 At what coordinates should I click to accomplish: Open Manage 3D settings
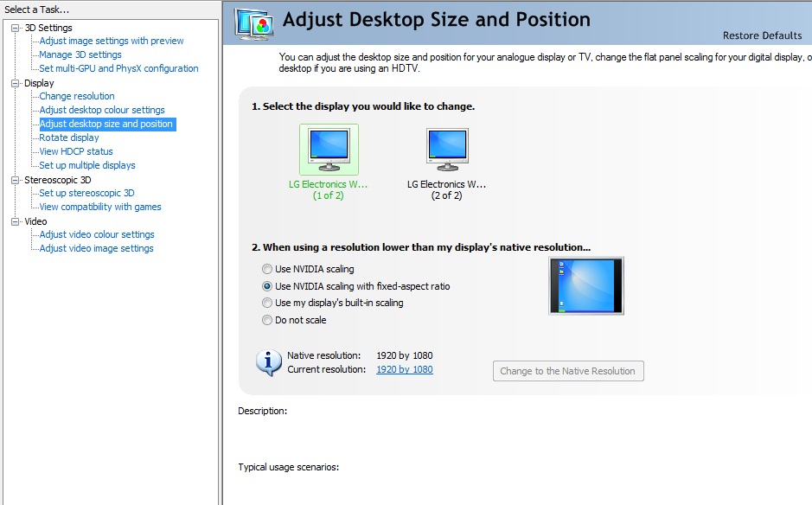point(80,54)
